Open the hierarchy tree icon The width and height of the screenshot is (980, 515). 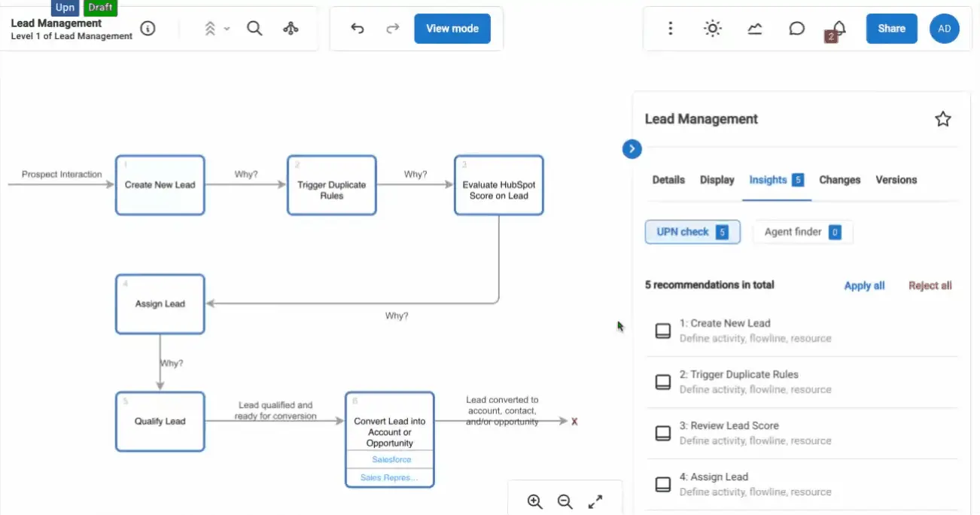[291, 29]
